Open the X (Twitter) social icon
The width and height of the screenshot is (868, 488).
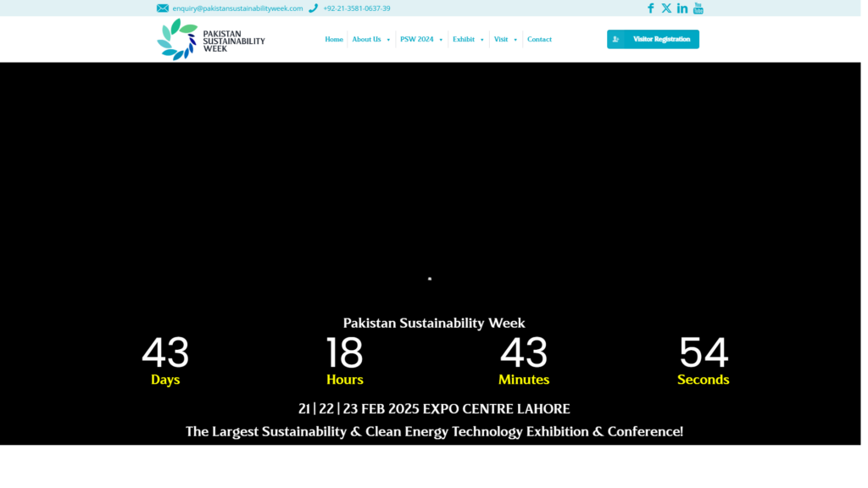[x=666, y=8]
